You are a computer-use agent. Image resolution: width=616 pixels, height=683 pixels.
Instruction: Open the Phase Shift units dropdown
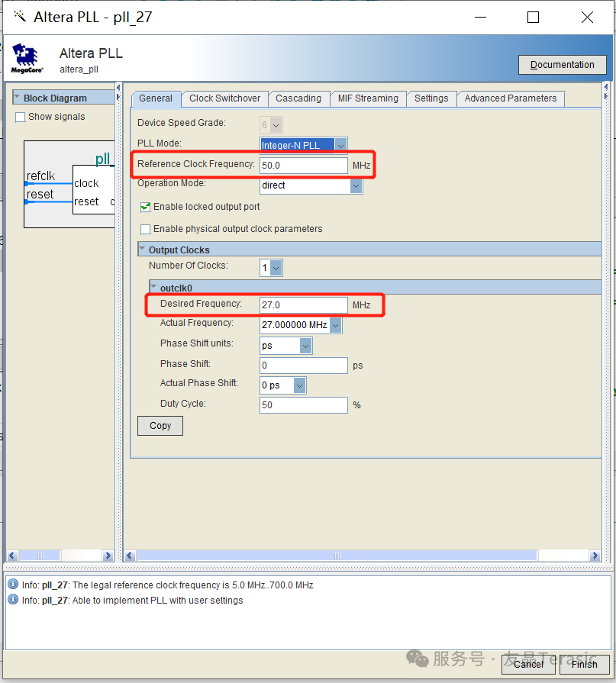(x=306, y=346)
